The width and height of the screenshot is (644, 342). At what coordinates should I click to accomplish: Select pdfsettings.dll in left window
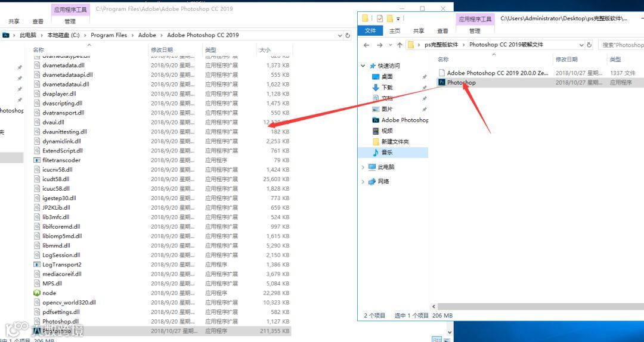[61, 312]
